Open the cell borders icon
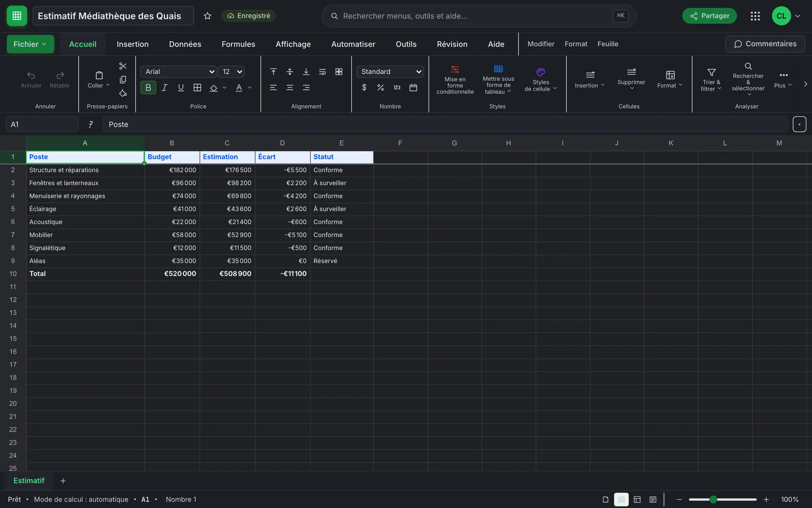This screenshot has width=812, height=508. click(x=197, y=88)
